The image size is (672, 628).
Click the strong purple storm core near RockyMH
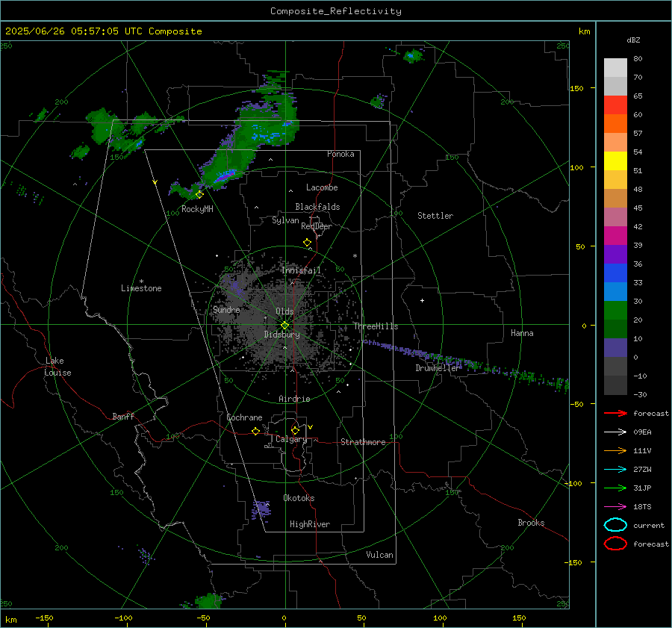tap(225, 176)
